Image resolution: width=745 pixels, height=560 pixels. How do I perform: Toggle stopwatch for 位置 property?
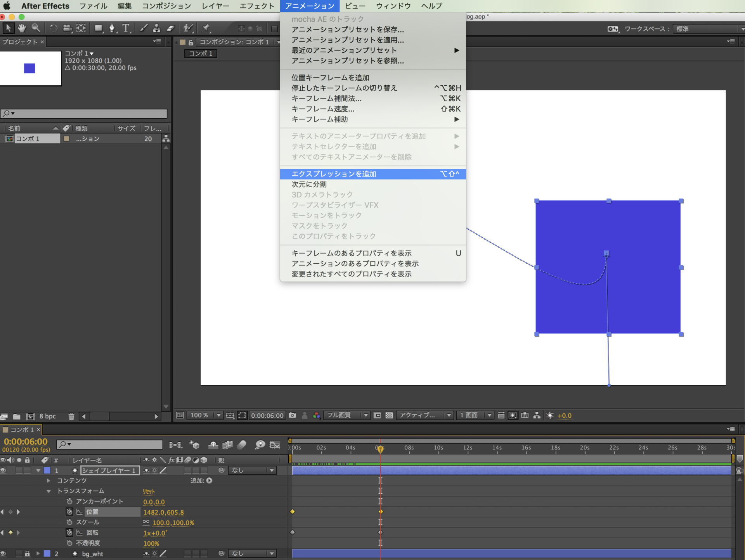[x=69, y=512]
